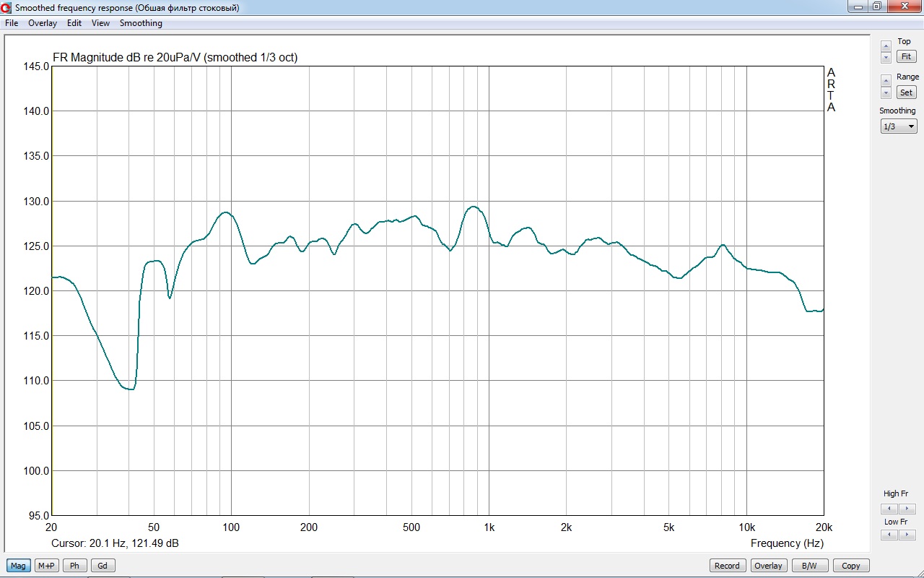Click the "Cursor: 20.1 Hz, 121.49 dB" readout

tap(115, 543)
